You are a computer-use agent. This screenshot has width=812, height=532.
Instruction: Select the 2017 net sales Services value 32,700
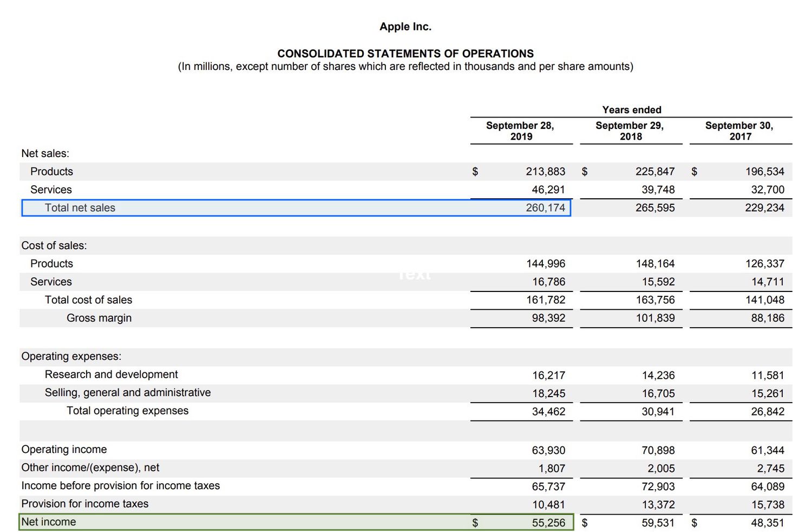768,190
